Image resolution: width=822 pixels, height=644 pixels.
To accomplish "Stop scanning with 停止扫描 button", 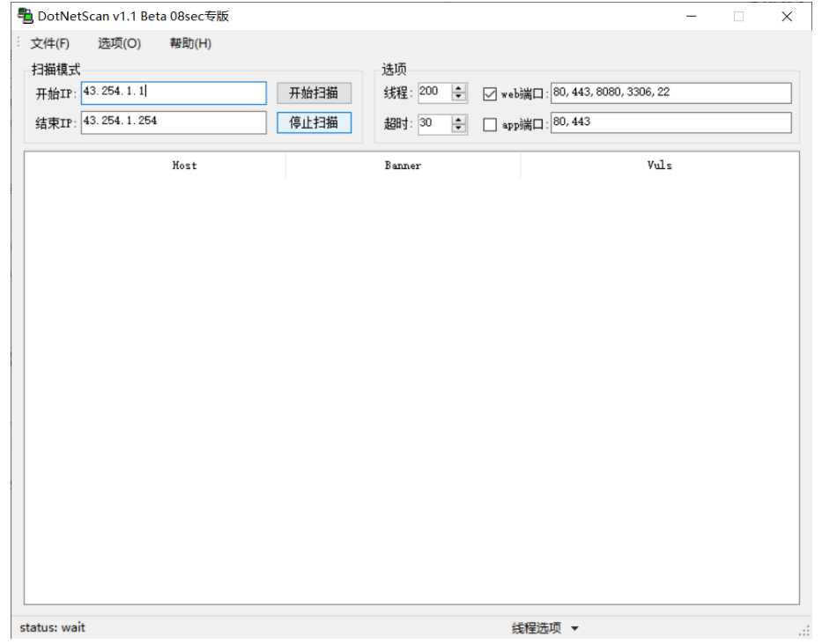I will tap(314, 122).
